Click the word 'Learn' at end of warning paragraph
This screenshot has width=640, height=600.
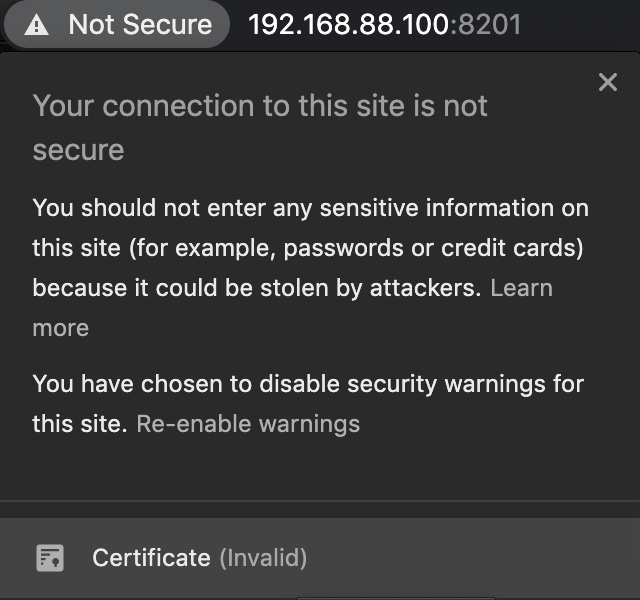click(x=522, y=288)
